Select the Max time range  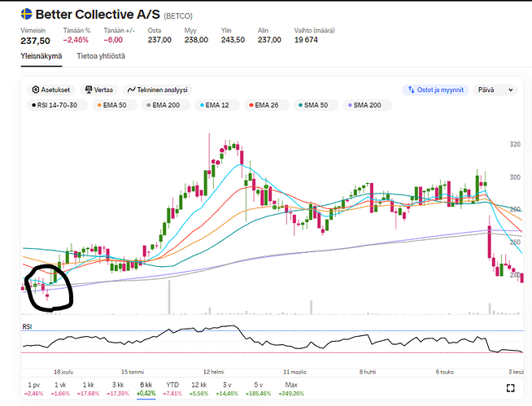coord(291,389)
